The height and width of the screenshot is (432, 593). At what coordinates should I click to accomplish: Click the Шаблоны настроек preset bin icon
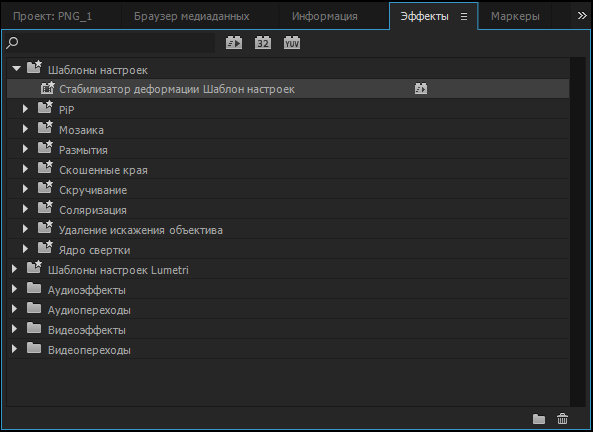pyautogui.click(x=34, y=67)
